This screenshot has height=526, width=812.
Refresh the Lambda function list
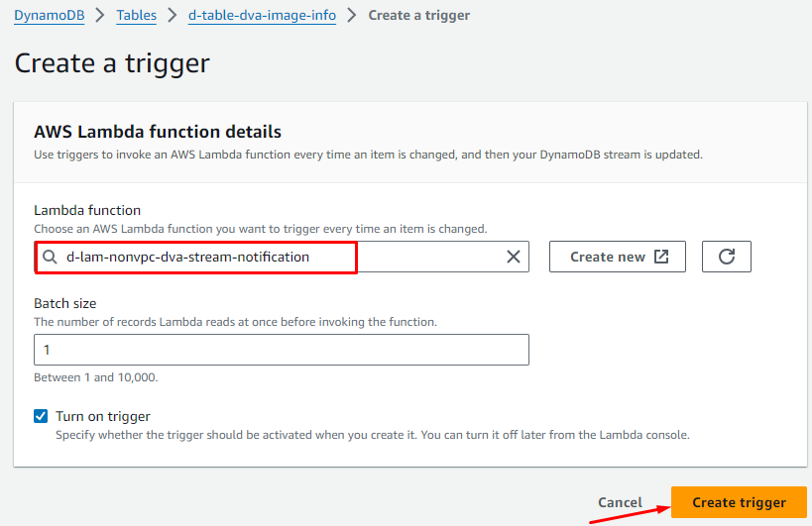tap(726, 257)
